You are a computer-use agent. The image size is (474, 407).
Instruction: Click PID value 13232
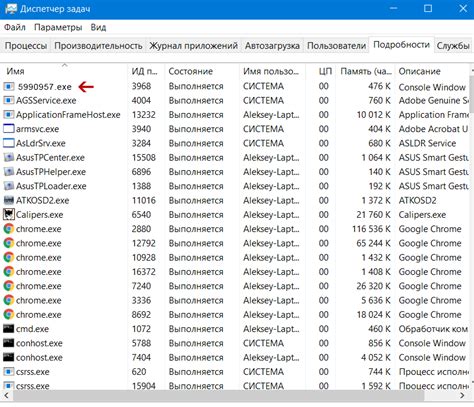tap(144, 115)
